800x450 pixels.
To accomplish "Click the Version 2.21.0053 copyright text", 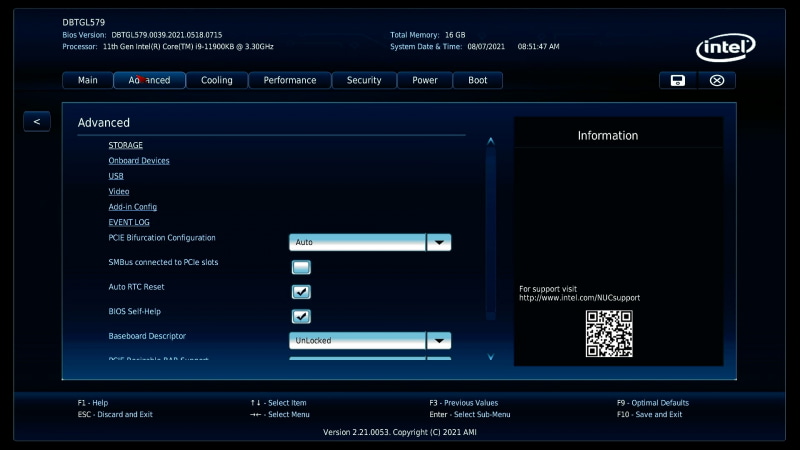I will (400, 432).
